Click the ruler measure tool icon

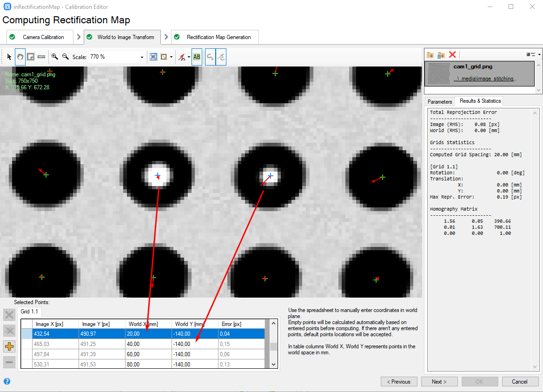41,57
